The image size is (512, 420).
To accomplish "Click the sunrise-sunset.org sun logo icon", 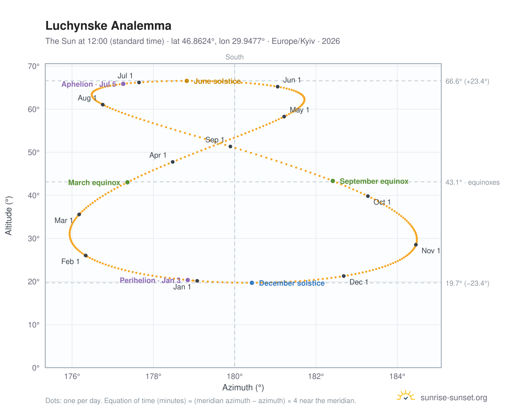I will coord(406,396).
